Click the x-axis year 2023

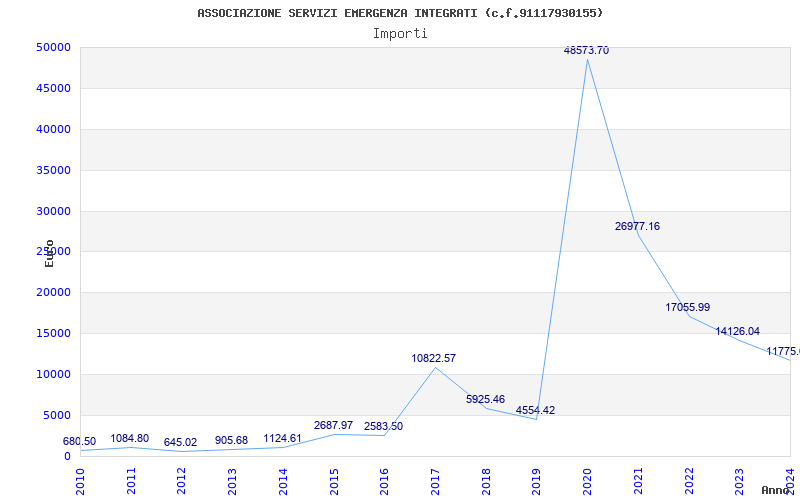pos(739,482)
